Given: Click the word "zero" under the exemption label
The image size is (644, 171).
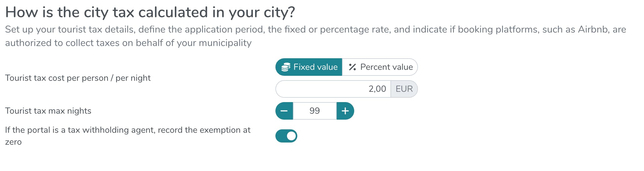Looking at the screenshot, I should click(x=13, y=142).
